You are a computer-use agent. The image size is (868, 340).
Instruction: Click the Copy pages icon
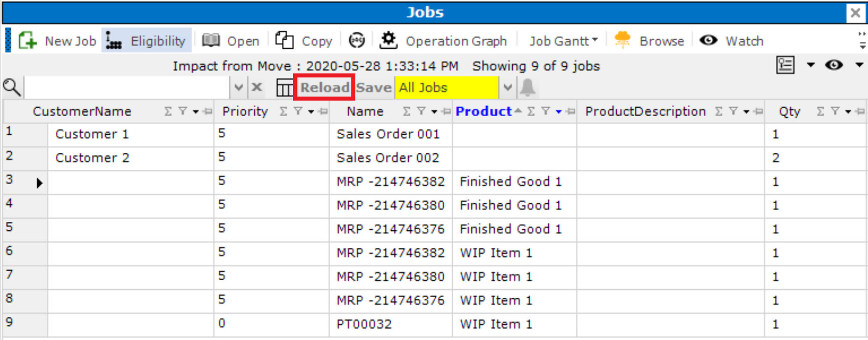pyautogui.click(x=284, y=40)
